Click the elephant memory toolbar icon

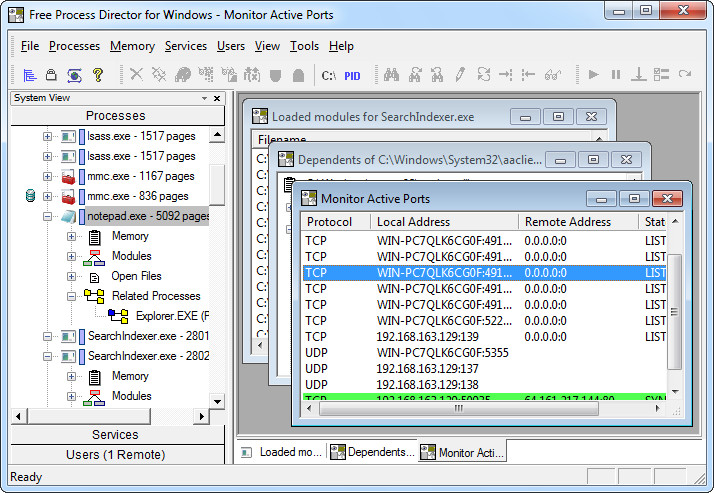point(183,74)
